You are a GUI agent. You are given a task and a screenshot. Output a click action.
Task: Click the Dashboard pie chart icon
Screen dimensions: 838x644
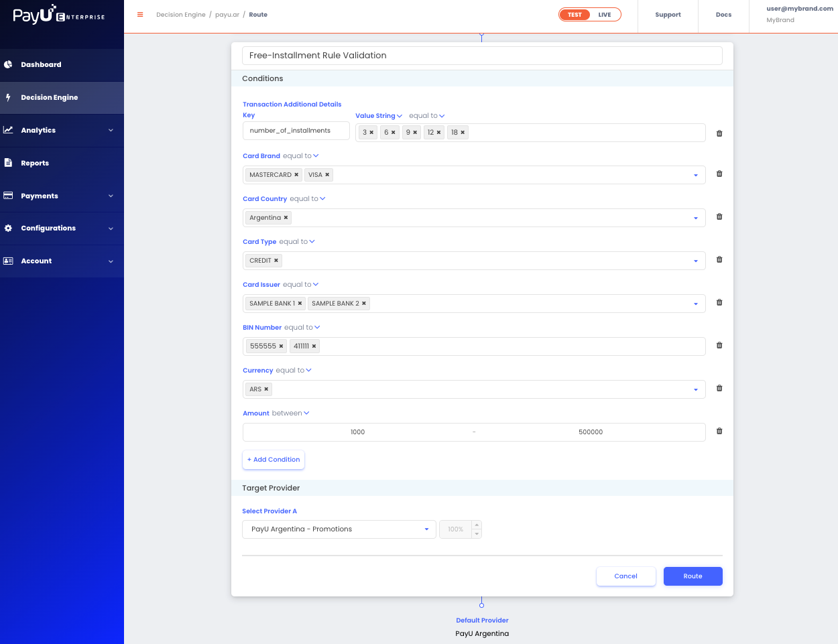click(8, 64)
